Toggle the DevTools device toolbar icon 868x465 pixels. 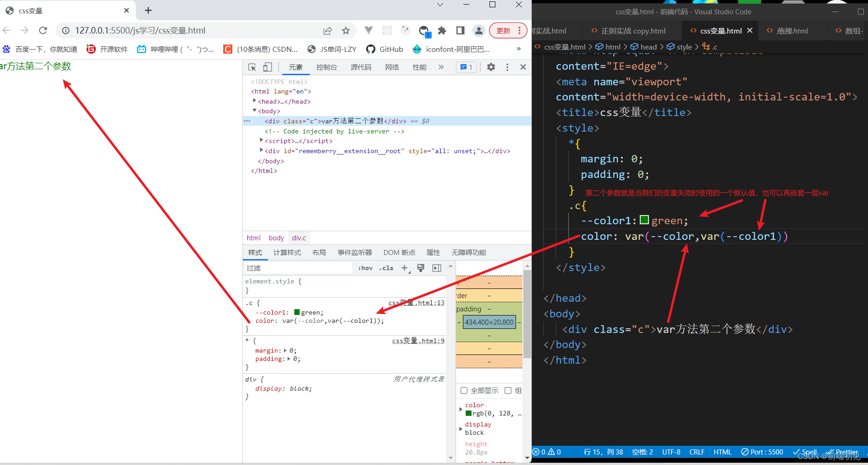(x=268, y=67)
